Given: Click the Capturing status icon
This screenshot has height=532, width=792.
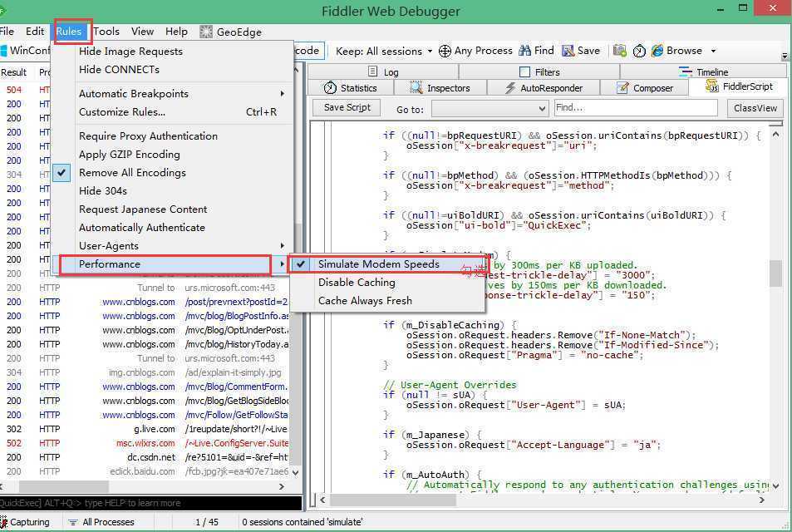Looking at the screenshot, I should 3,522.
